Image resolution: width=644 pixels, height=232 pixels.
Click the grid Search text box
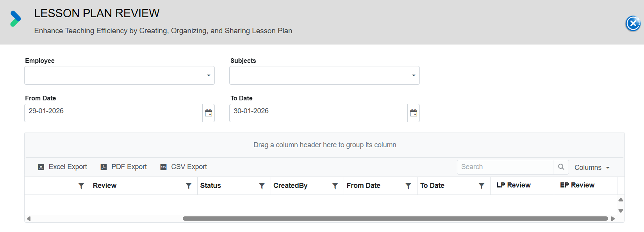[x=505, y=167]
